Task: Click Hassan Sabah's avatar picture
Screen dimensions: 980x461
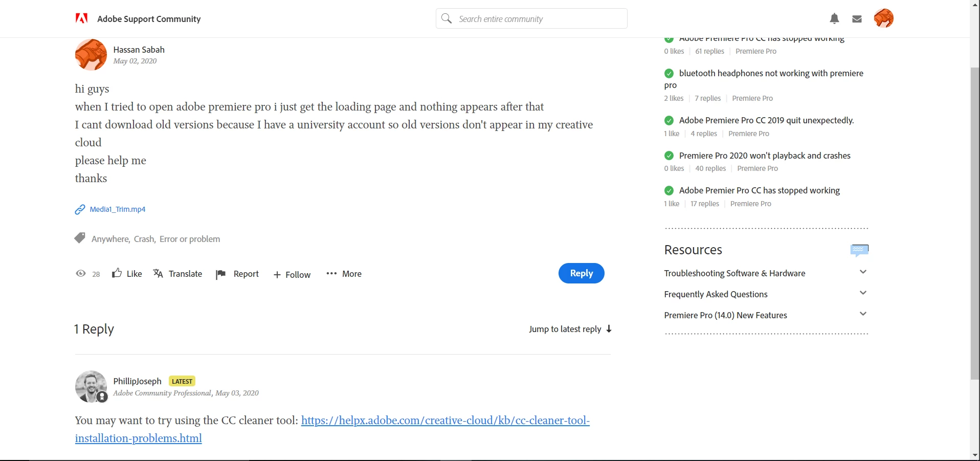Action: tap(91, 55)
